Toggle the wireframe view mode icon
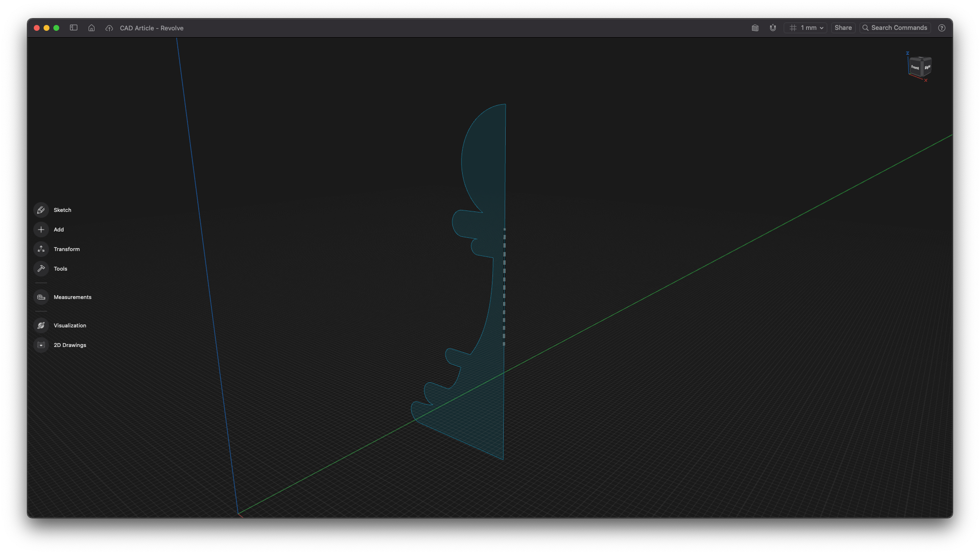 tap(755, 28)
